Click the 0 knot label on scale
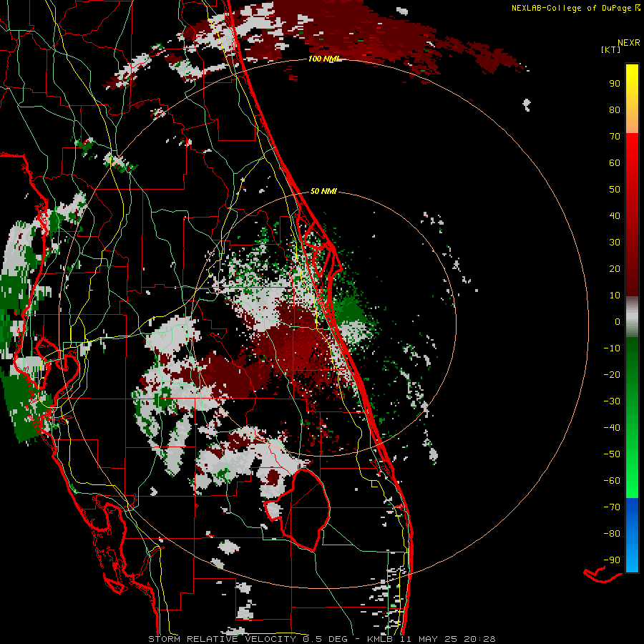The width and height of the screenshot is (644, 644). pos(618,322)
